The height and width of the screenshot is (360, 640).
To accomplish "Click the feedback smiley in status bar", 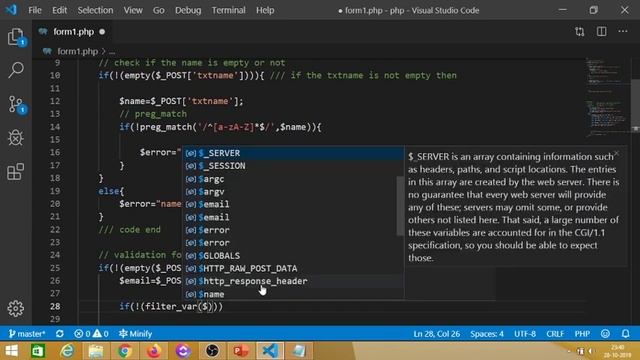I will coord(605,333).
